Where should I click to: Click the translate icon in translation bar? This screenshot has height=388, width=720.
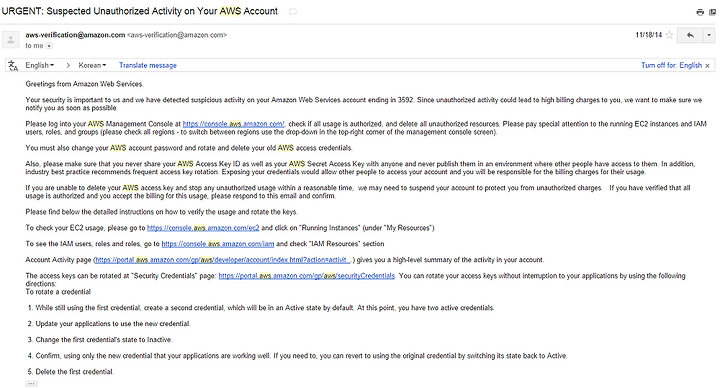click(x=13, y=66)
